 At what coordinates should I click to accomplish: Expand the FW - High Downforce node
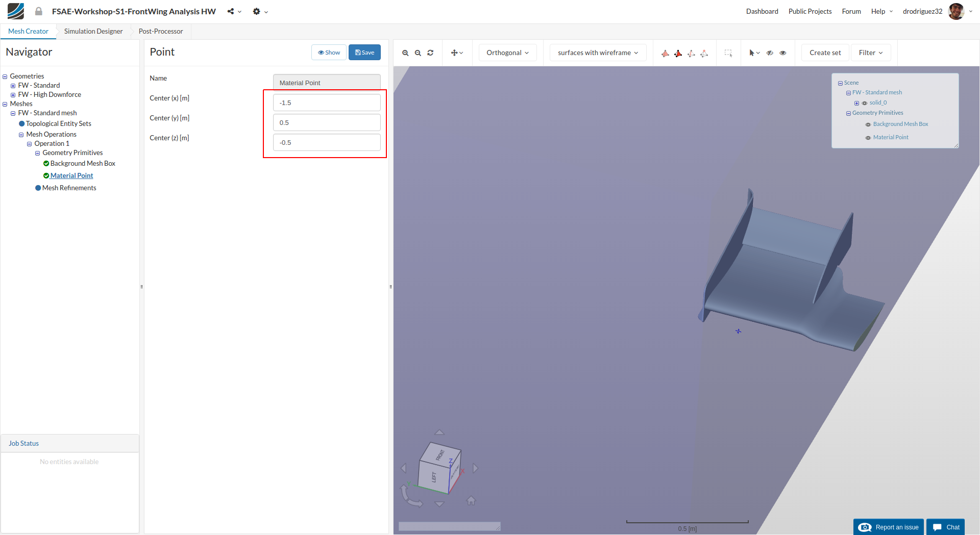click(x=13, y=95)
